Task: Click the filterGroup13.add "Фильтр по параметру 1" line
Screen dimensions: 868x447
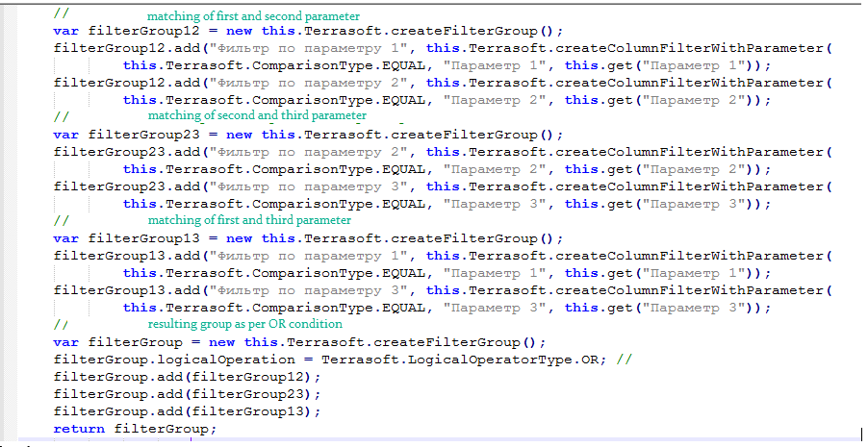Action: pyautogui.click(x=443, y=256)
